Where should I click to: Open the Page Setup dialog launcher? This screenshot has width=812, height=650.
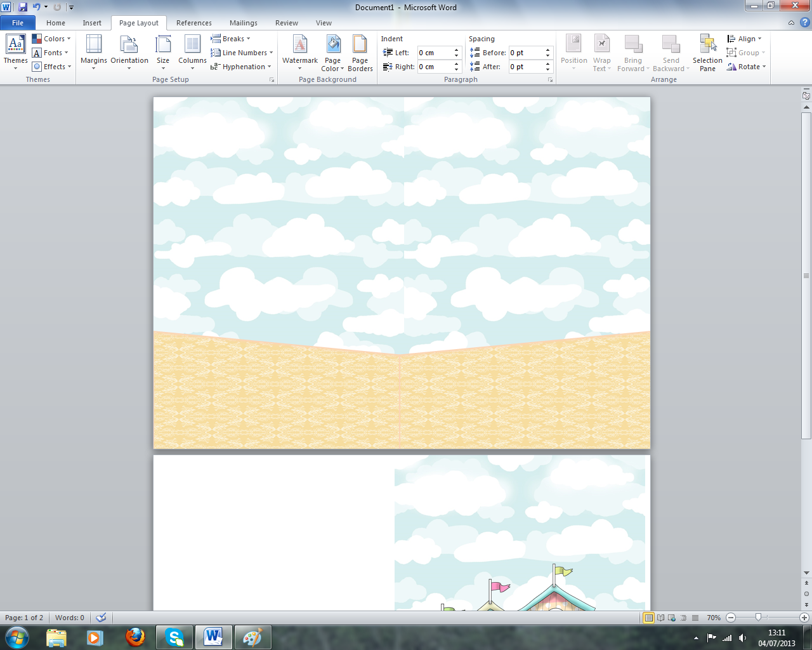click(272, 80)
